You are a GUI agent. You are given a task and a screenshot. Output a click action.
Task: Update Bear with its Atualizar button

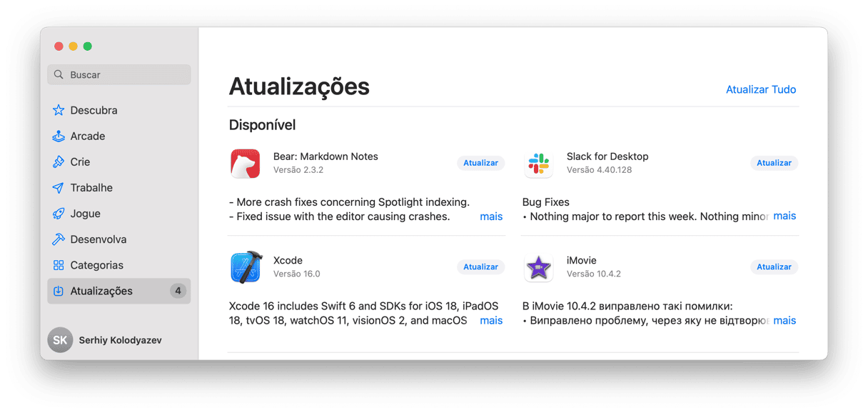480,163
